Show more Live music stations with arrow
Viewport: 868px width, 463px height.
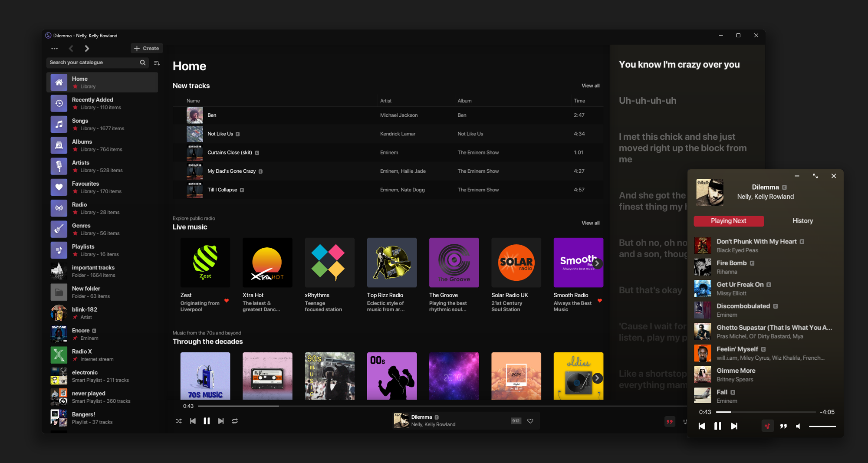(x=597, y=263)
